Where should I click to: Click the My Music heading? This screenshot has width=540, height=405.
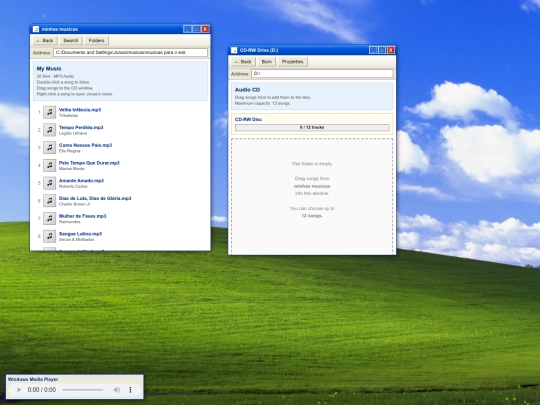(49, 69)
